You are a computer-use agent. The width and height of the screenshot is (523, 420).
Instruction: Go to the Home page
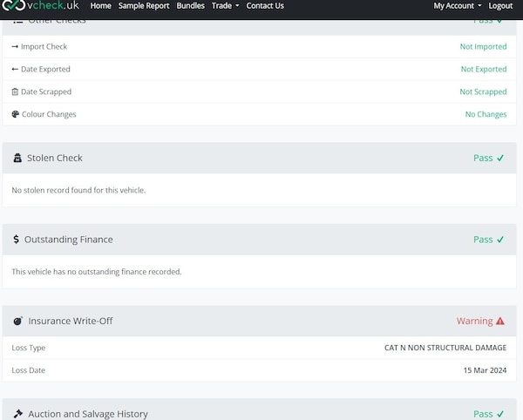(x=101, y=6)
